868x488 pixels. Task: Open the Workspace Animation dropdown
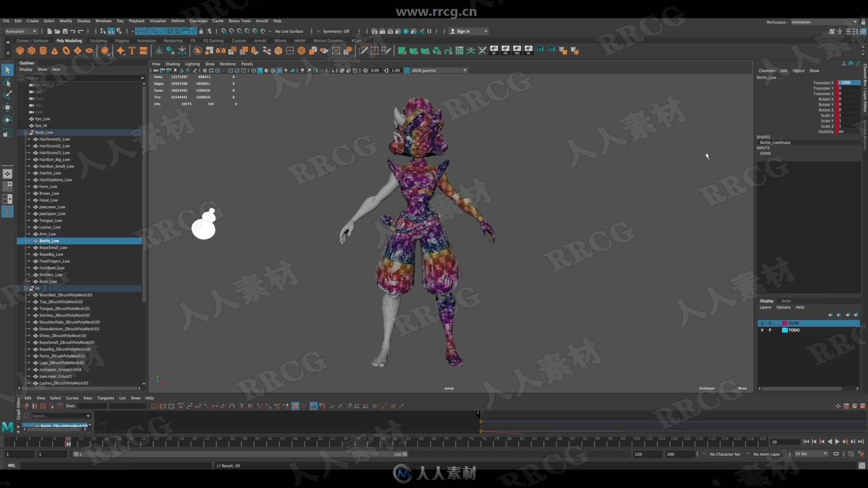[x=824, y=22]
